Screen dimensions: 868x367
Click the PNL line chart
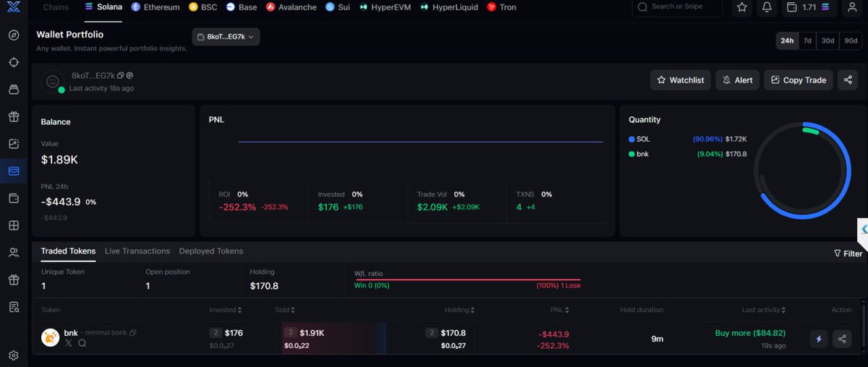pyautogui.click(x=420, y=142)
